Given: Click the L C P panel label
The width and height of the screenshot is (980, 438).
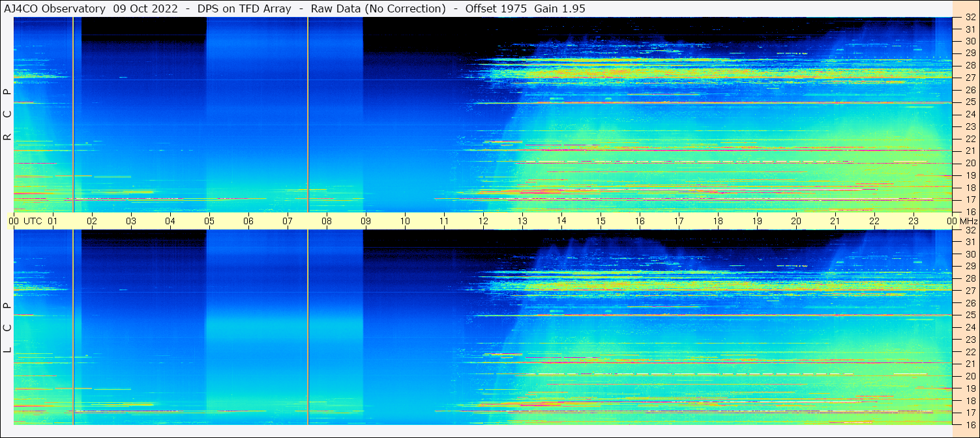Looking at the screenshot, I should (x=7, y=328).
